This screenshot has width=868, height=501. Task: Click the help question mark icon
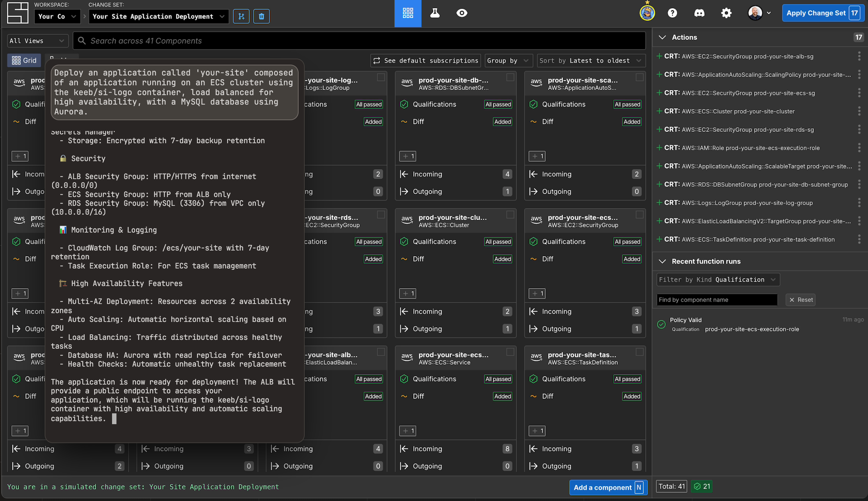click(673, 13)
